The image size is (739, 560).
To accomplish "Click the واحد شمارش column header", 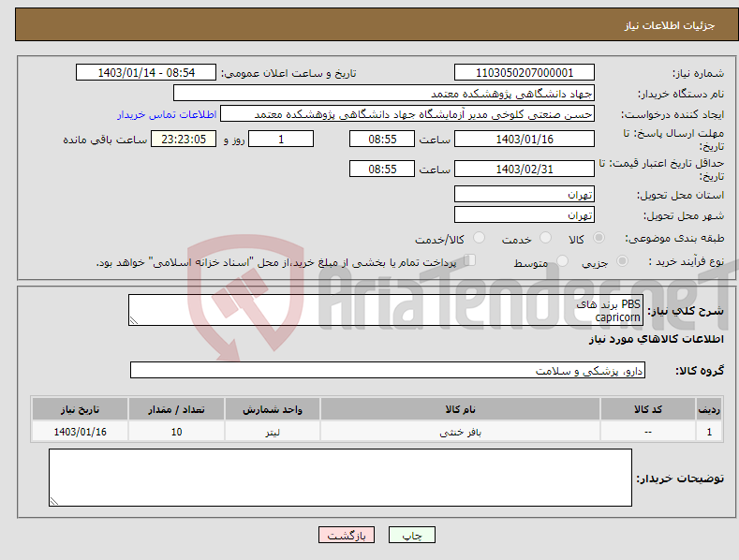I will click(x=273, y=409).
